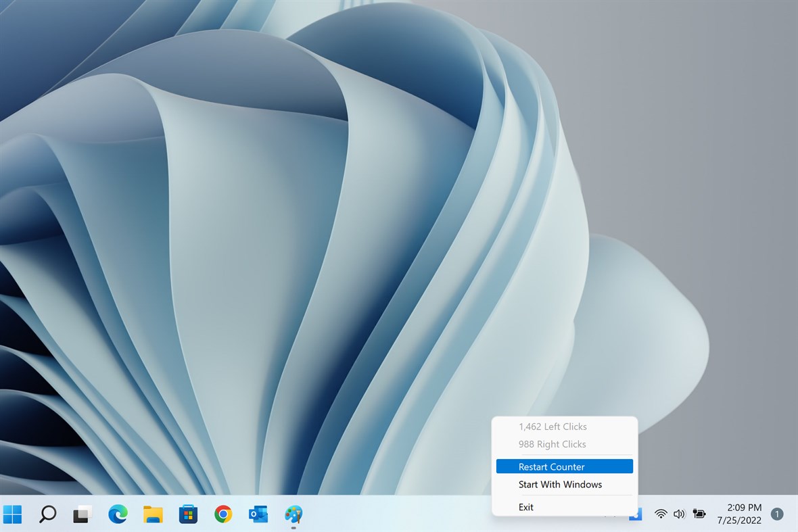Screen dimensions: 798x532
Task: Open Microsoft Store from taskbar
Action: click(x=188, y=514)
